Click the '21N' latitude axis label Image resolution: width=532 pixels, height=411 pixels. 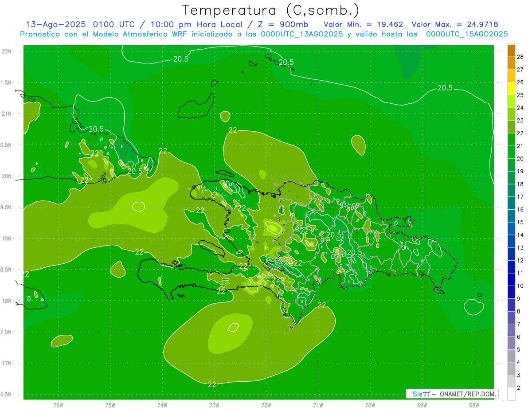pyautogui.click(x=8, y=114)
